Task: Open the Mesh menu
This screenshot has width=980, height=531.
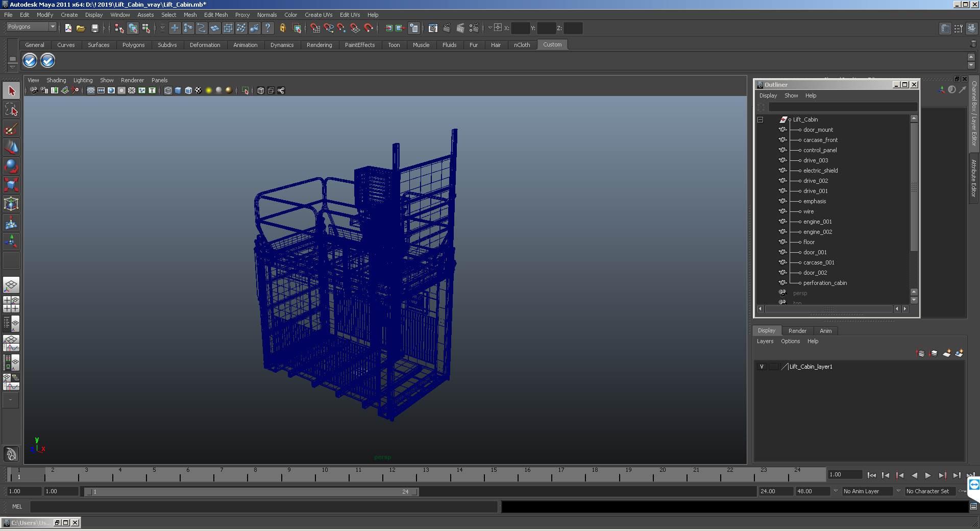Action: pyautogui.click(x=190, y=15)
